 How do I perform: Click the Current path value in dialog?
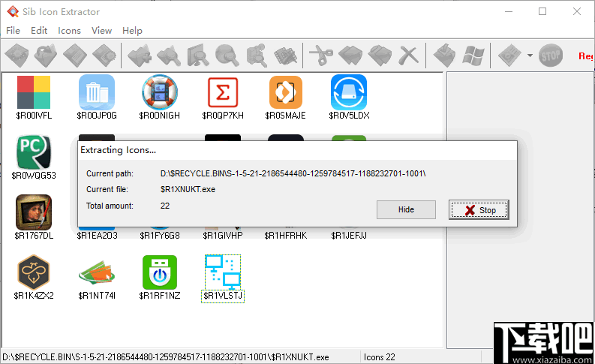click(293, 173)
